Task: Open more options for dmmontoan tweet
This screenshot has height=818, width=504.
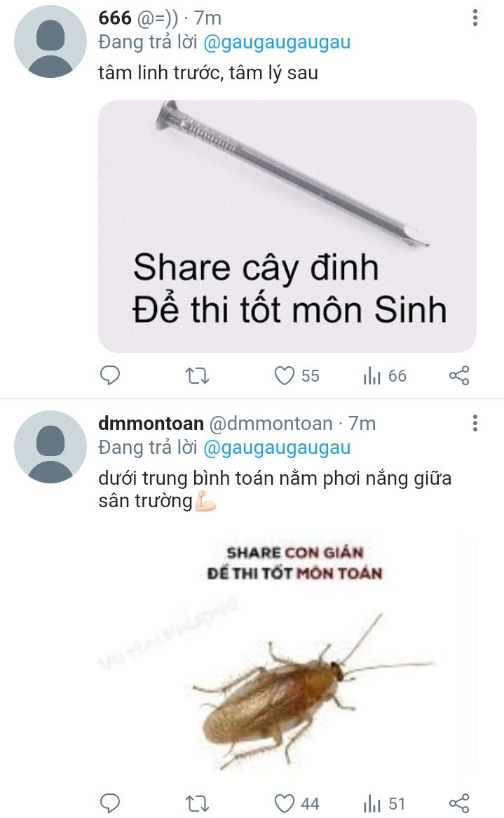Action: pos(475,423)
